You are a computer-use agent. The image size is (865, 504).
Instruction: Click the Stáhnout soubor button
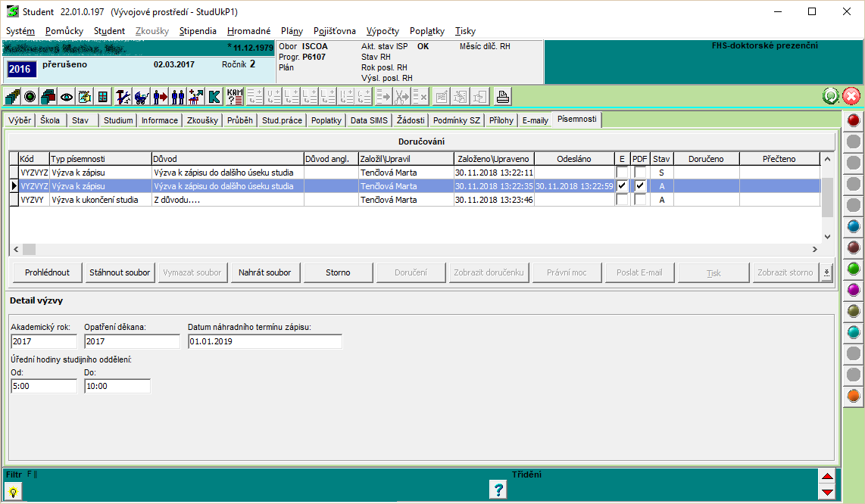[x=120, y=272]
